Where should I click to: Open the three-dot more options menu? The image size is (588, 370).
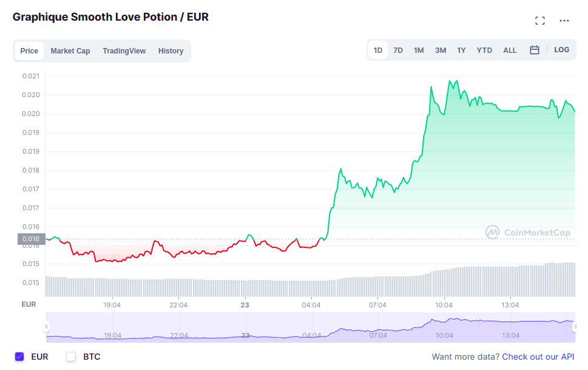tap(564, 21)
